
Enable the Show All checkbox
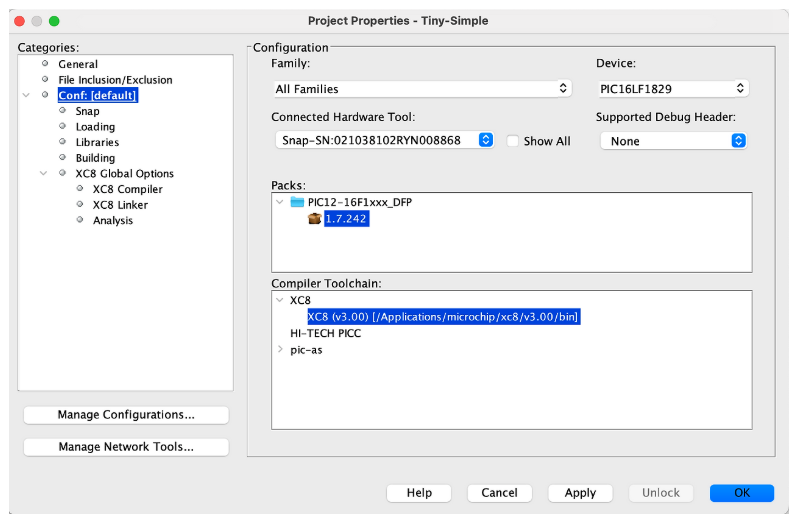coord(513,141)
